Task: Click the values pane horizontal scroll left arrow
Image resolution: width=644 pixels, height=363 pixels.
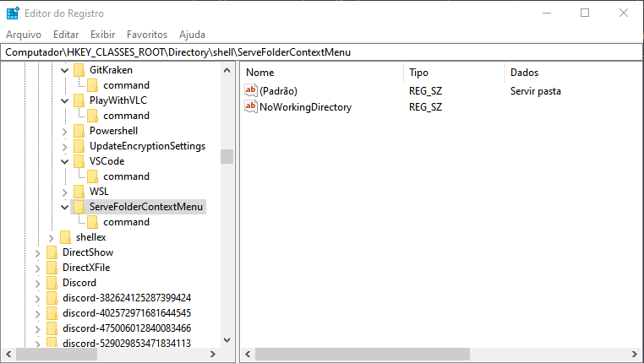Action: [x=248, y=354]
